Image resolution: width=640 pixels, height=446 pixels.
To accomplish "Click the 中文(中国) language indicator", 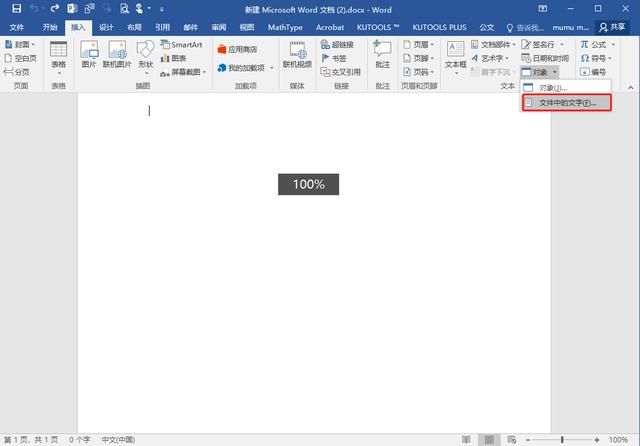I will tap(118, 439).
